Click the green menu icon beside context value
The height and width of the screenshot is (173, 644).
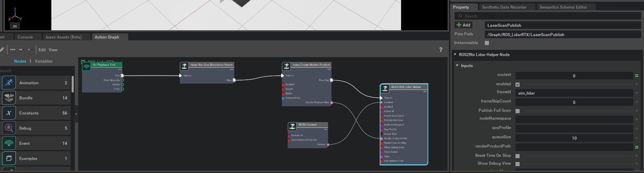636,76
